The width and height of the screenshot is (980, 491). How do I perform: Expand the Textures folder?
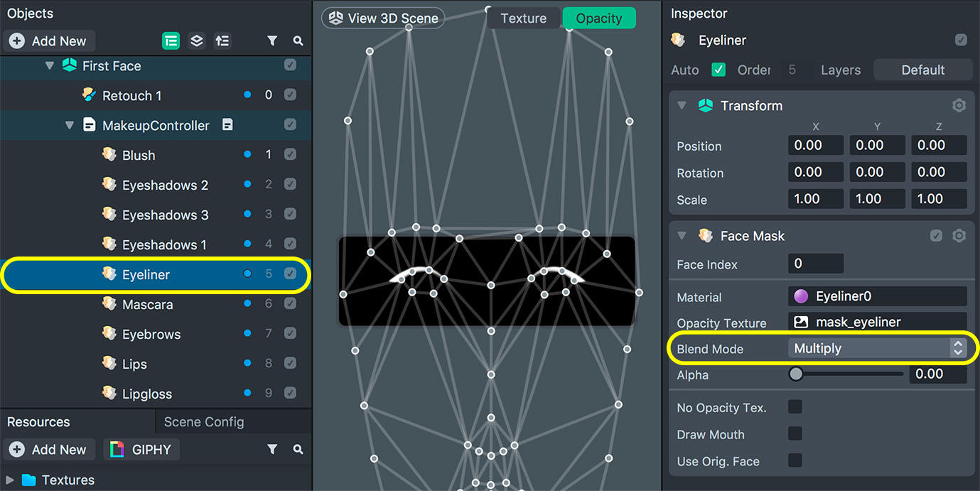(9, 480)
